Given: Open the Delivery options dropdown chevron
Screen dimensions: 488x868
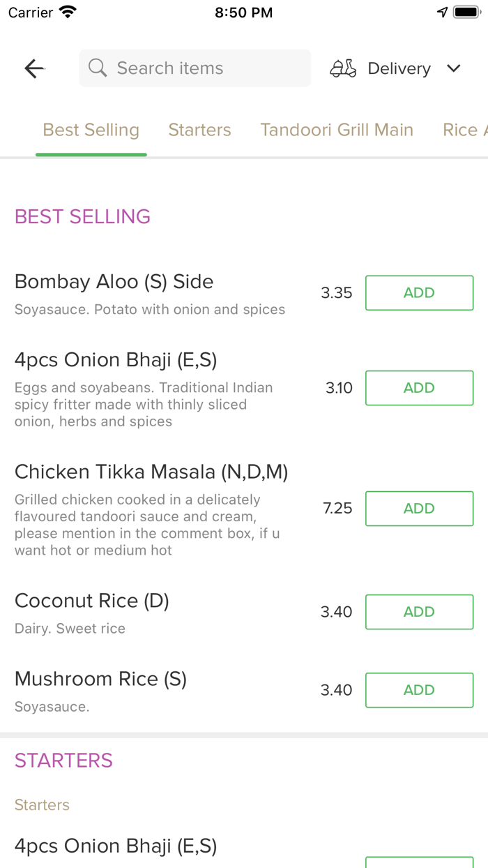Looking at the screenshot, I should coord(453,68).
